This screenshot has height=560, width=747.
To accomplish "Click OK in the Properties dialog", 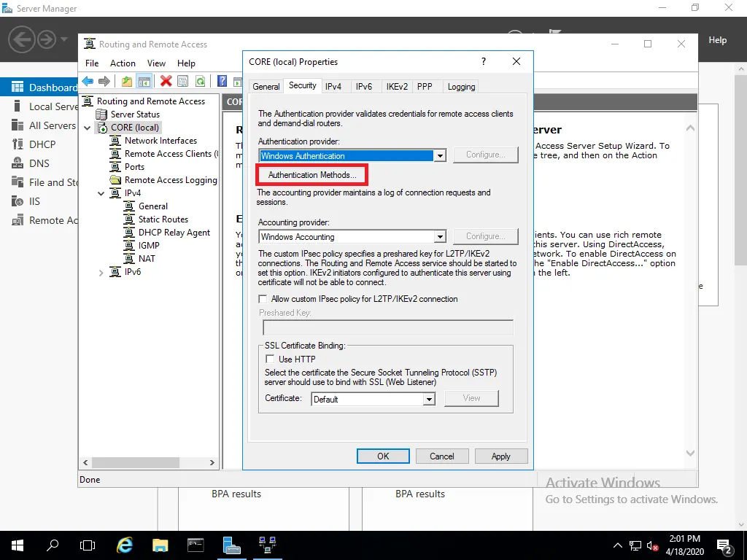I will 383,456.
